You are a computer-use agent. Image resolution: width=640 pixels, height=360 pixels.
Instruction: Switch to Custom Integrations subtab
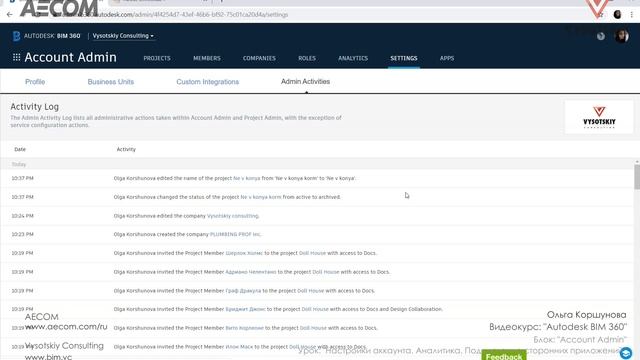pos(207,82)
